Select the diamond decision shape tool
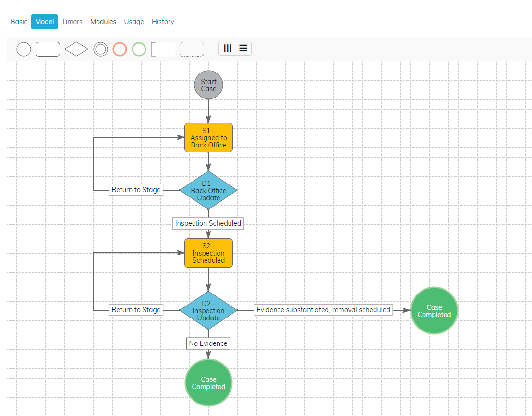 (76, 49)
